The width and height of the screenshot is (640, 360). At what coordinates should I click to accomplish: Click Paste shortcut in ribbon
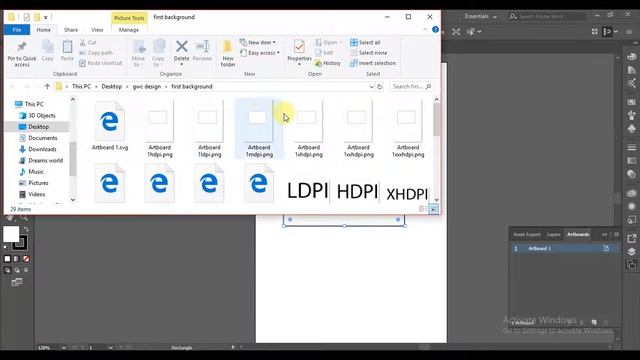pyautogui.click(x=100, y=63)
